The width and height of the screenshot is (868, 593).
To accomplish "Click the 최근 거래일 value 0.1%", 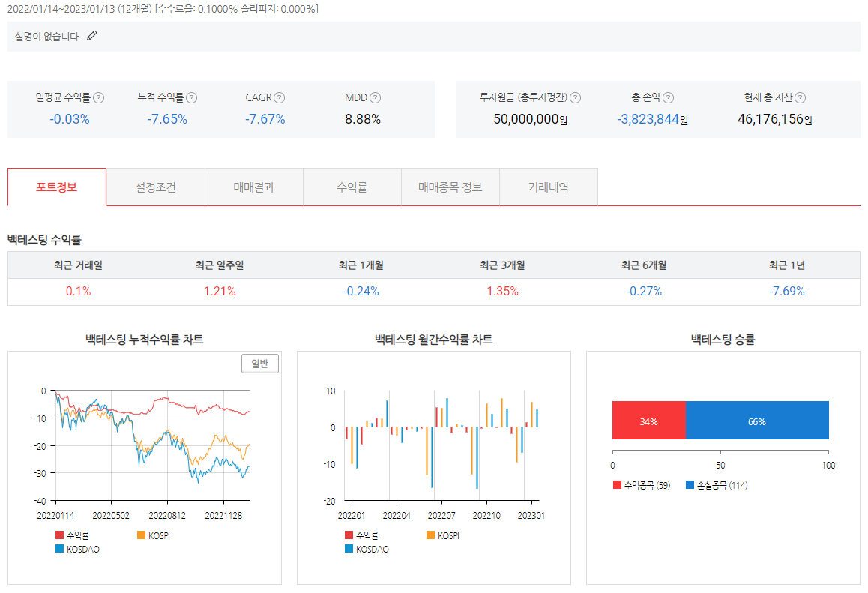I will pyautogui.click(x=79, y=291).
